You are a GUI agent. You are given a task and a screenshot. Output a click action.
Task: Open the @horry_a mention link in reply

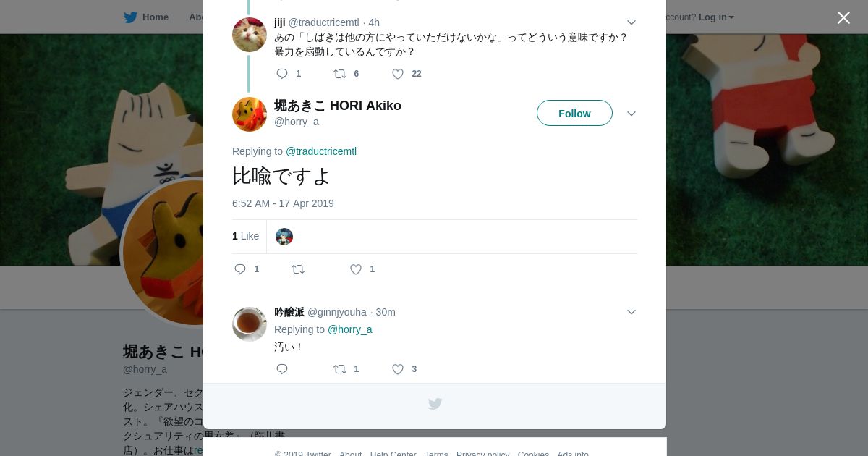coord(350,329)
